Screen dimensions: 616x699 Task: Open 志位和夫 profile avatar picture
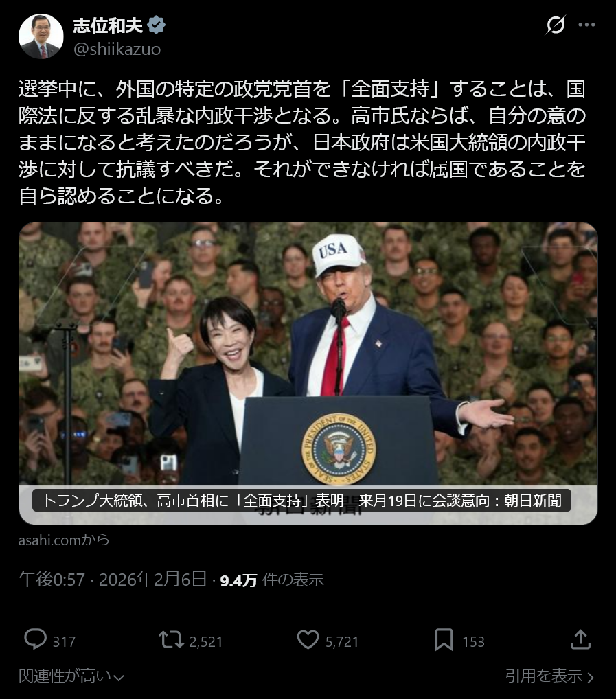[41, 36]
